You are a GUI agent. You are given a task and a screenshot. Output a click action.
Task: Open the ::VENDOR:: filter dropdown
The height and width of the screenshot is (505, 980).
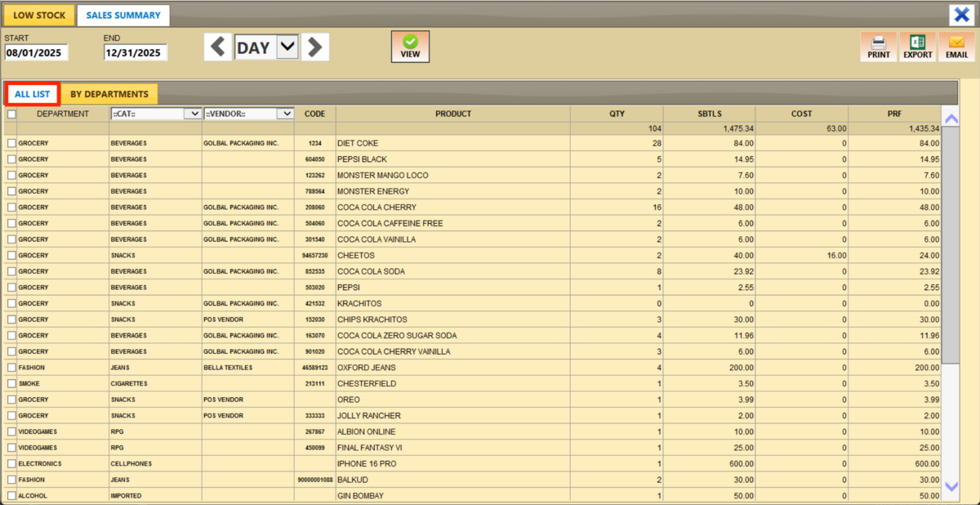[x=248, y=114]
